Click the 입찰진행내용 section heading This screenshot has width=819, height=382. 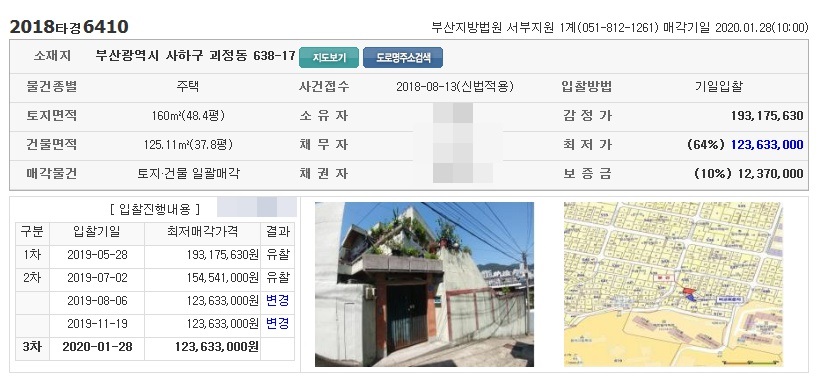155,210
